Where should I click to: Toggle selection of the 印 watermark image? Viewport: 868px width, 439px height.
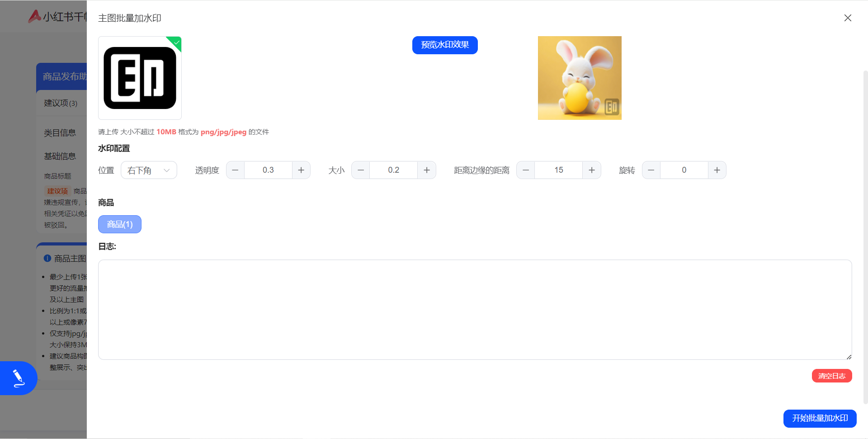pos(140,78)
